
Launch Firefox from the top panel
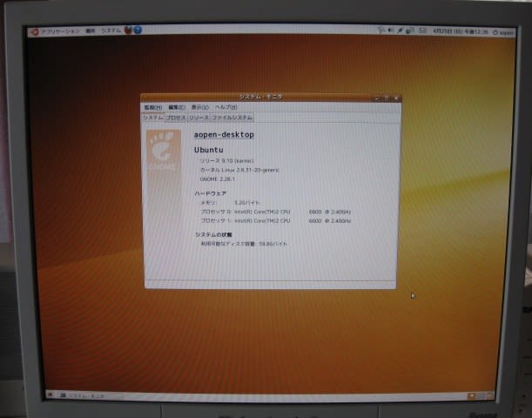pos(129,30)
